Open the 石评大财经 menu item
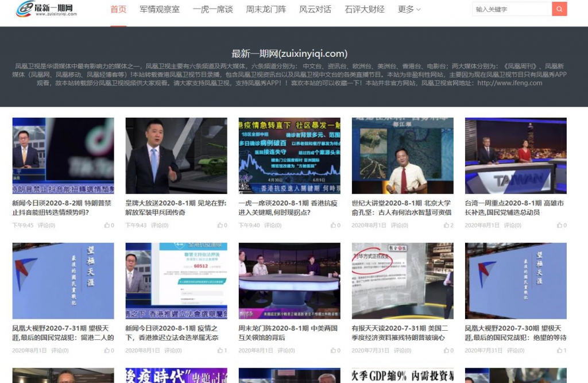The image size is (588, 383). point(365,9)
